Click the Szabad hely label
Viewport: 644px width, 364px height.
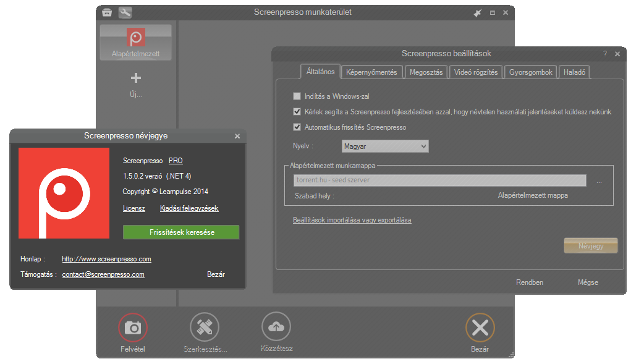314,196
